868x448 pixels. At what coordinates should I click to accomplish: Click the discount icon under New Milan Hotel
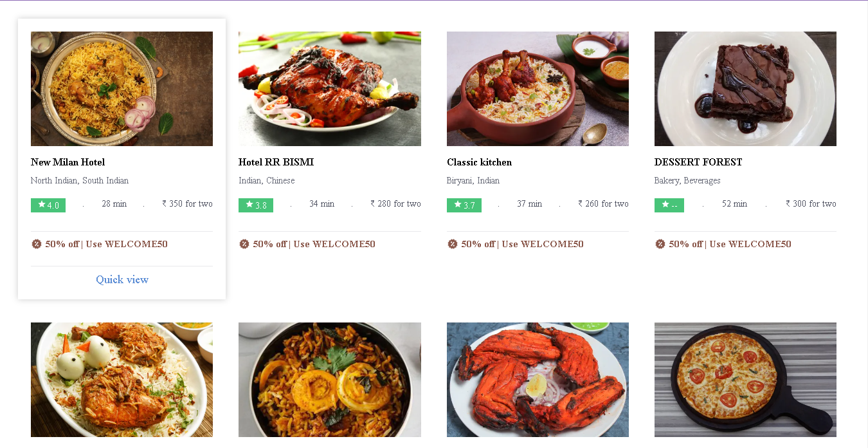pos(36,244)
